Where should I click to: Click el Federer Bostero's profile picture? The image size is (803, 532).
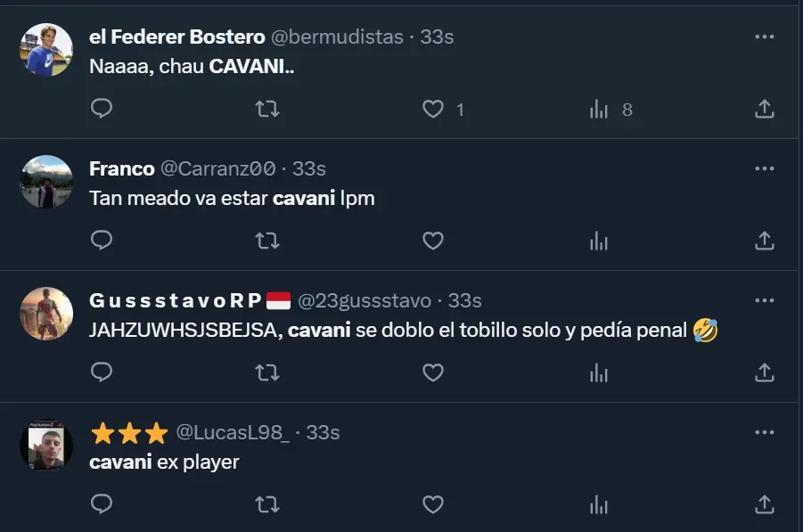point(46,50)
